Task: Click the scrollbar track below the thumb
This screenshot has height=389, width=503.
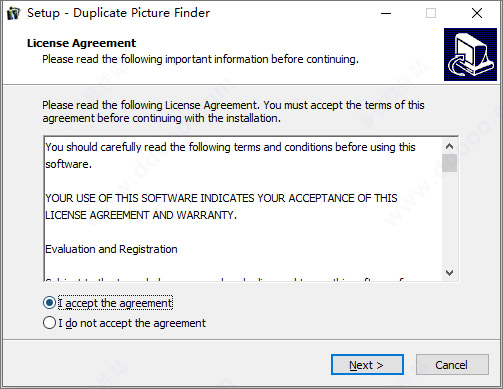Action: (x=449, y=219)
